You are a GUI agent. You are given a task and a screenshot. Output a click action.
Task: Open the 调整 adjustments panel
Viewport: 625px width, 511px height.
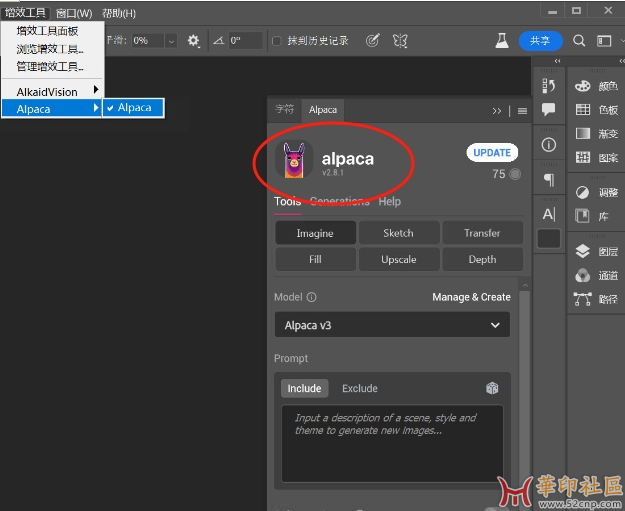[596, 193]
